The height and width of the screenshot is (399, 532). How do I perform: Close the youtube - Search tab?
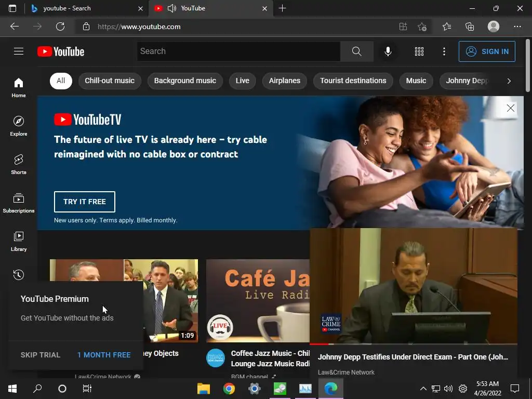(x=140, y=8)
